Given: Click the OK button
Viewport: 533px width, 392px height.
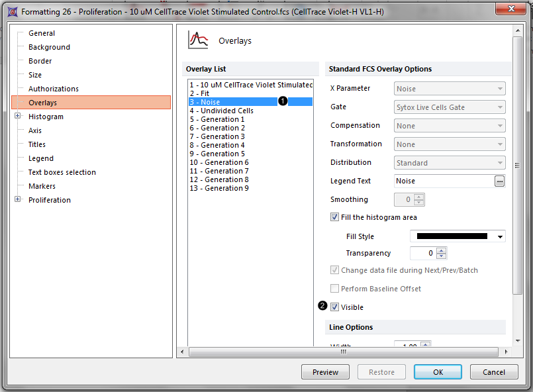Looking at the screenshot, I should tap(438, 372).
